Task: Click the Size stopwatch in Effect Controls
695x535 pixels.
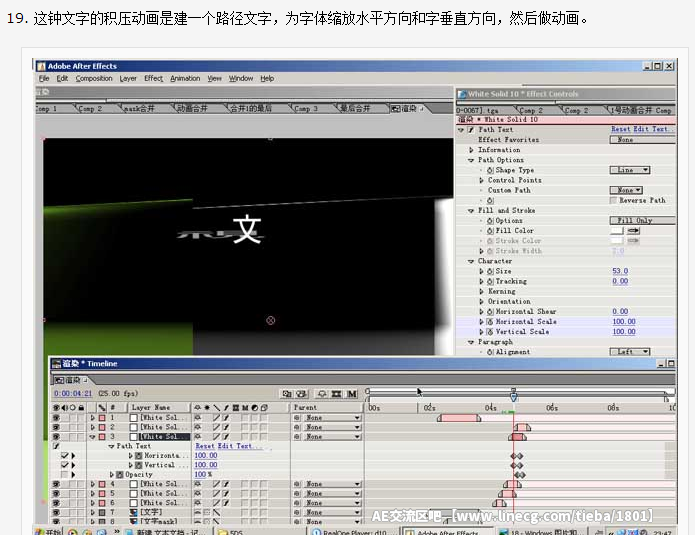Action: click(490, 271)
